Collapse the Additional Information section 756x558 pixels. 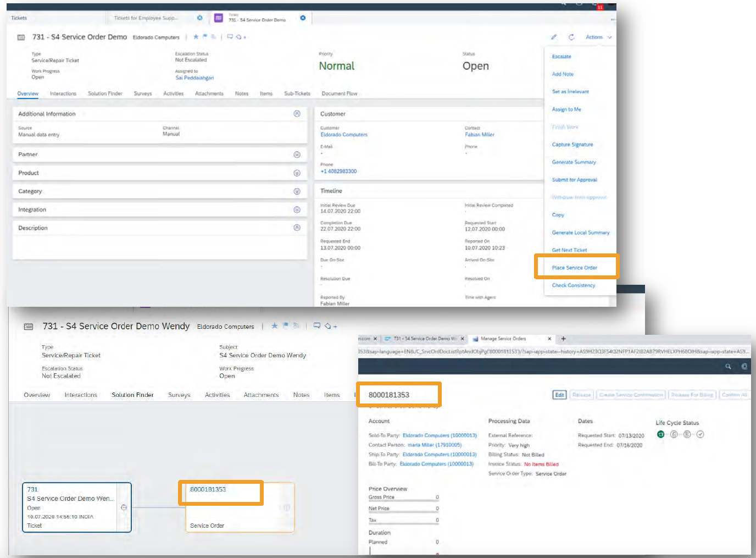(x=297, y=113)
